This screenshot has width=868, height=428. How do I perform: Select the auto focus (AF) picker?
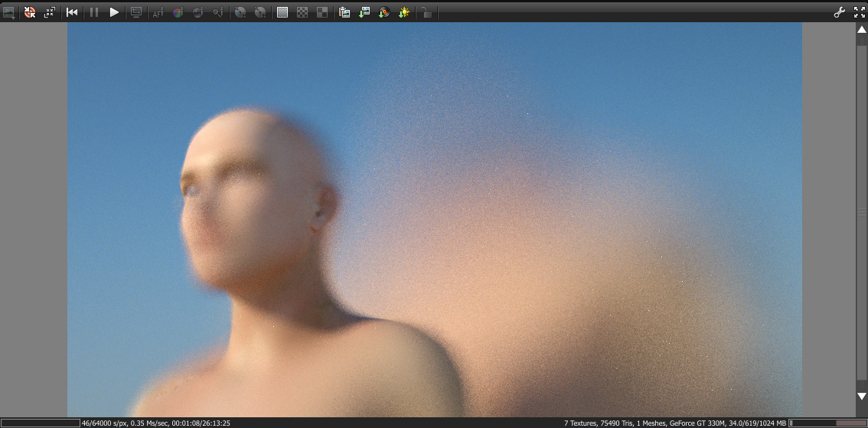pyautogui.click(x=158, y=12)
